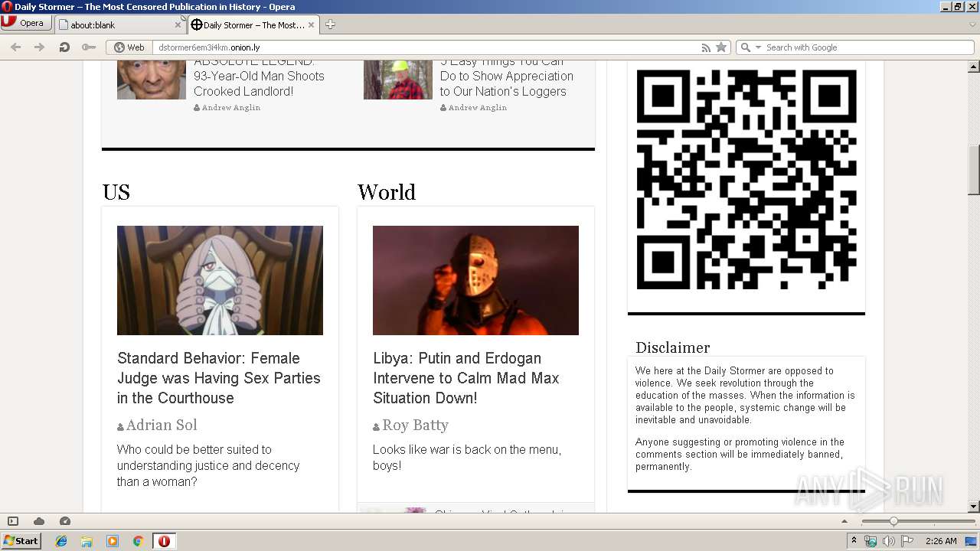The width and height of the screenshot is (980, 551).
Task: Toggle the panels button in status bar
Action: point(13,521)
